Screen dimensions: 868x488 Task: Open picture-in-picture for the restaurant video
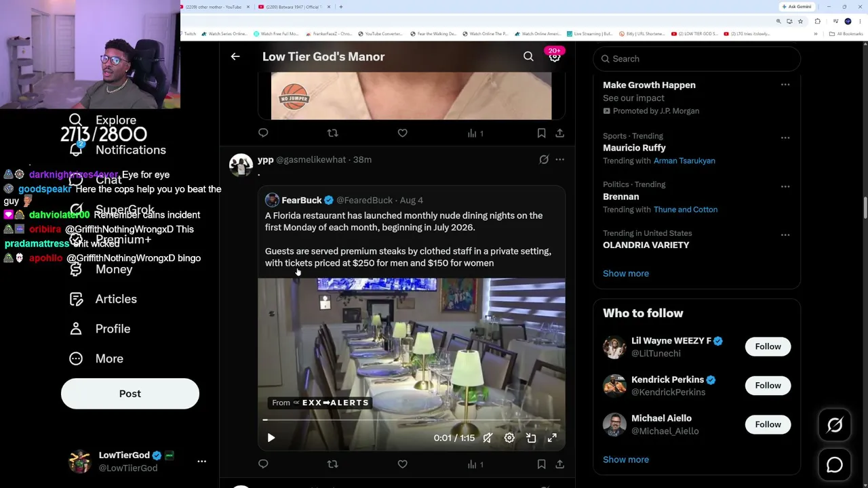[x=531, y=438]
